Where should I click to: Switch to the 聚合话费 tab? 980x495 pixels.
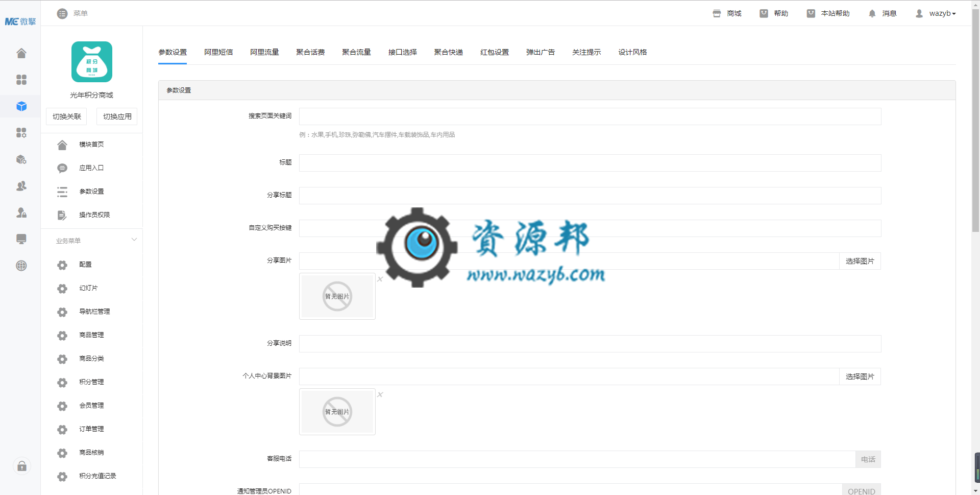(x=310, y=52)
